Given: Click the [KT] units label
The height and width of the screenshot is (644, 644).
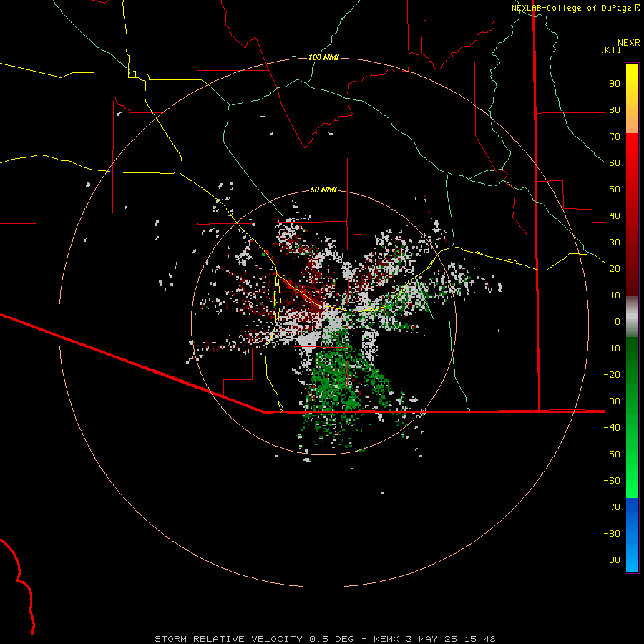Looking at the screenshot, I should 610,49.
